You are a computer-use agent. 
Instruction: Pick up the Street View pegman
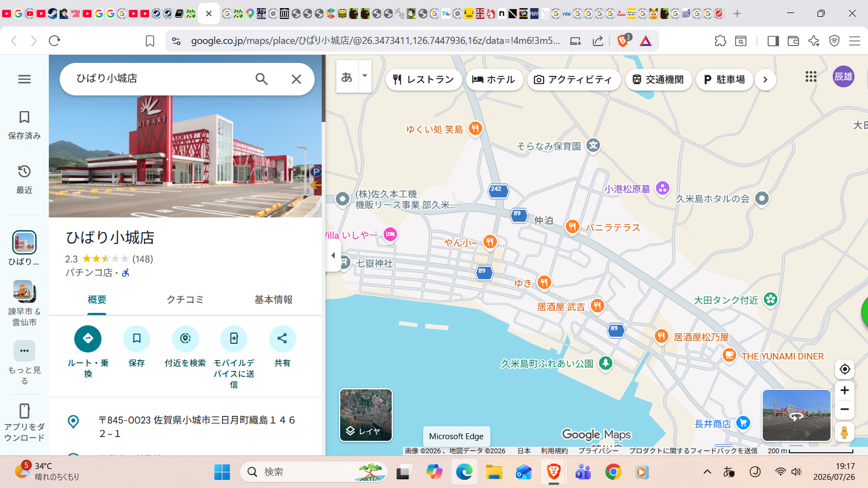coord(844,432)
